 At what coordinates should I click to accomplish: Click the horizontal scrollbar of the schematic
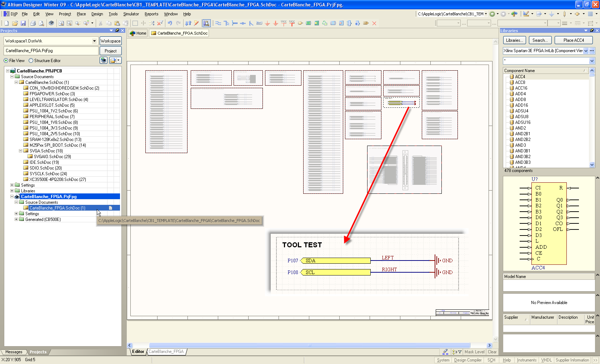[x=309, y=345]
